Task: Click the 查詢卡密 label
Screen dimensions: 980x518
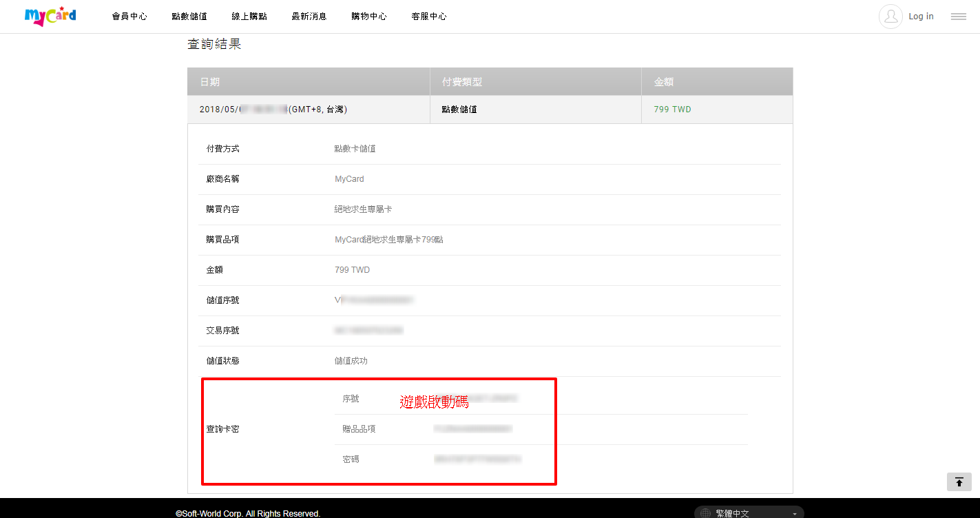Action: coord(223,429)
